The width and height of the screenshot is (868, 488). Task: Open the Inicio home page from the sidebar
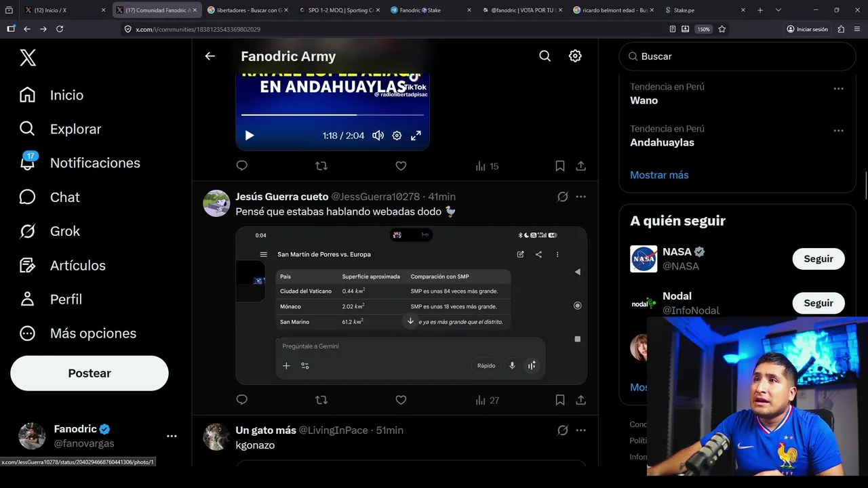click(52, 95)
